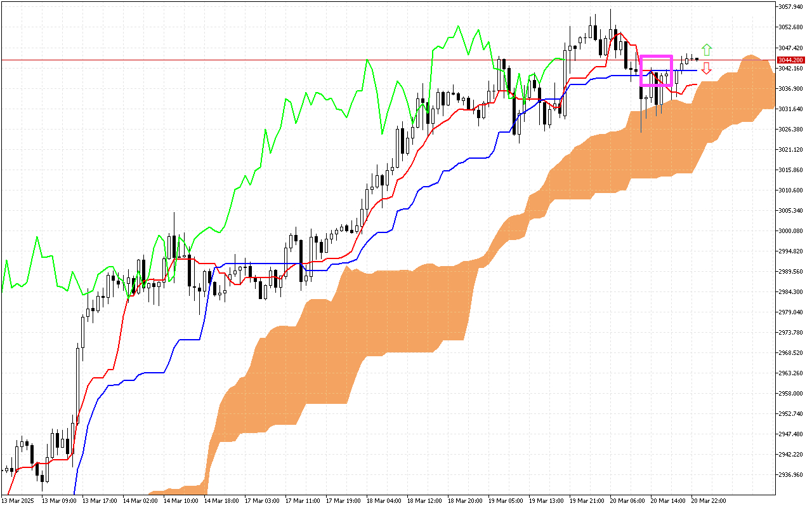812x508 pixels.
Task: Select price label 3005.340
Action: [x=791, y=210]
